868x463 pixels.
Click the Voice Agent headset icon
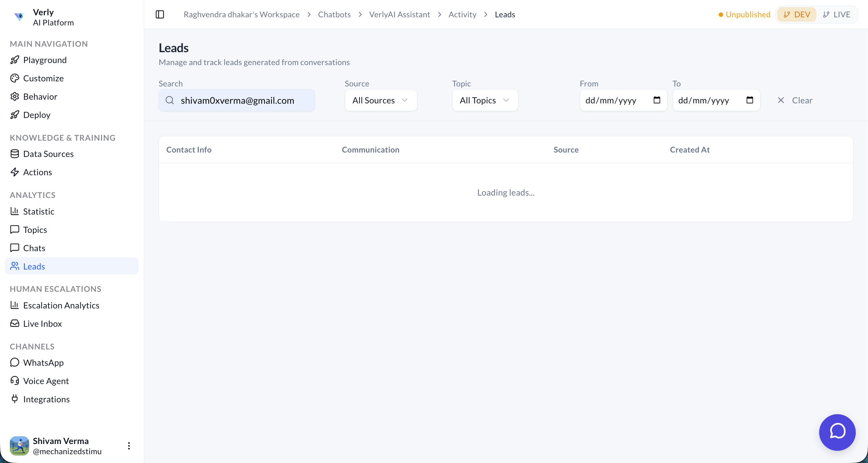15,381
